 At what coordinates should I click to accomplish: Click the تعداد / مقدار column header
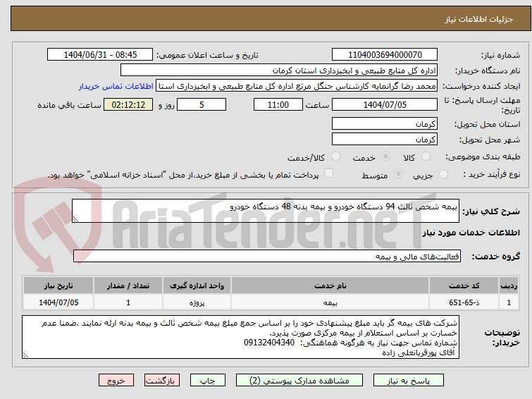click(128, 286)
